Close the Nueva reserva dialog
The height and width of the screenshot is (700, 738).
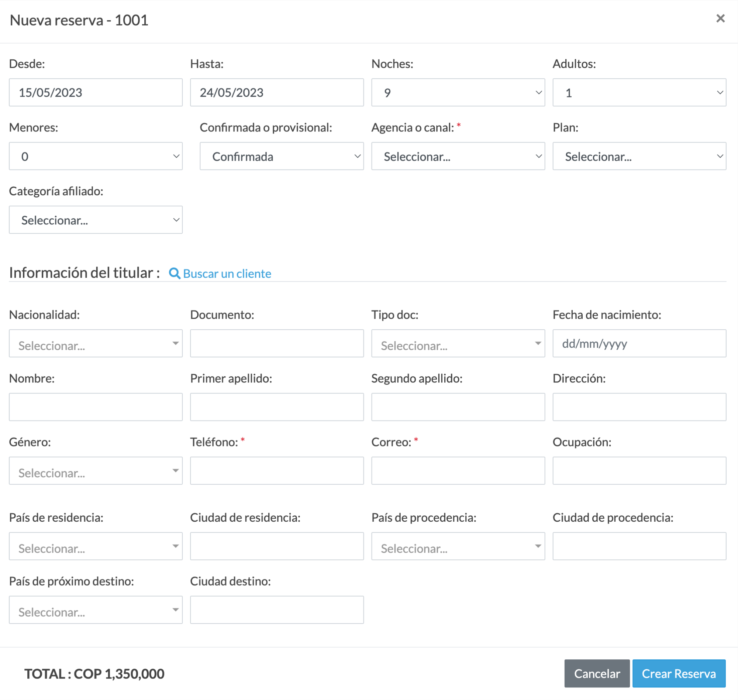(x=720, y=18)
